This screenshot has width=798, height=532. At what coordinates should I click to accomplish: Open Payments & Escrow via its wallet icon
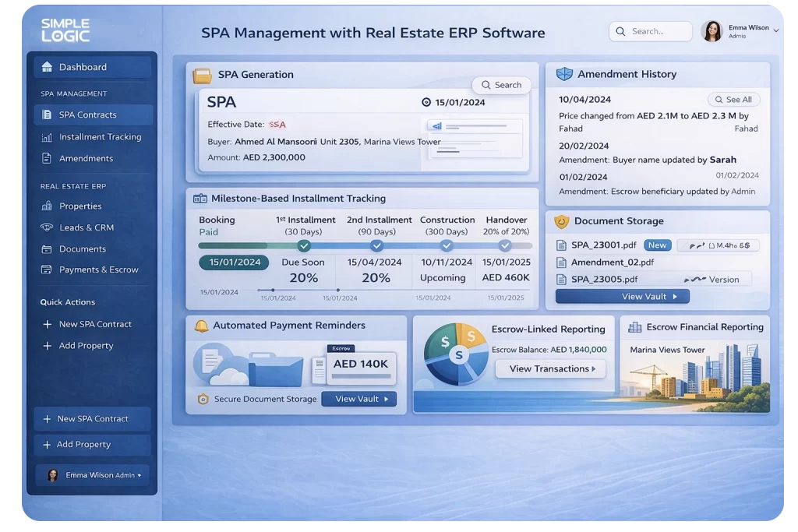pyautogui.click(x=46, y=270)
